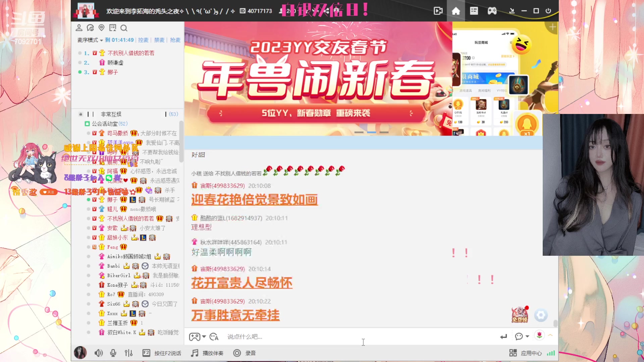Toggle the speaker volume icon
This screenshot has height=362, width=644.
(x=98, y=353)
